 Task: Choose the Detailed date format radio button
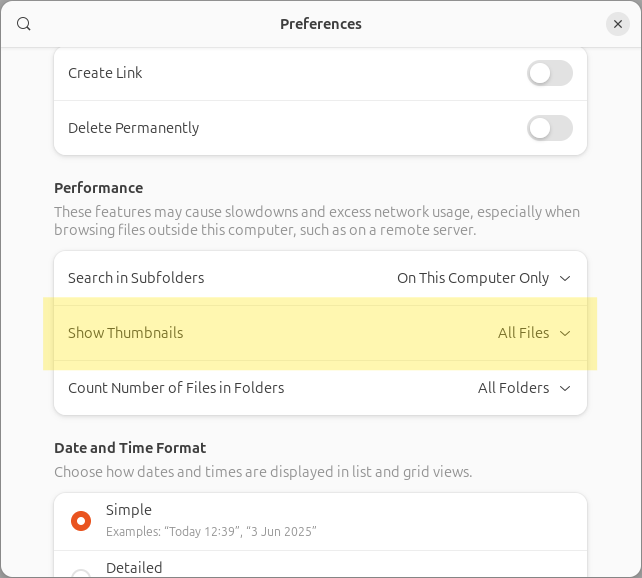point(81,572)
